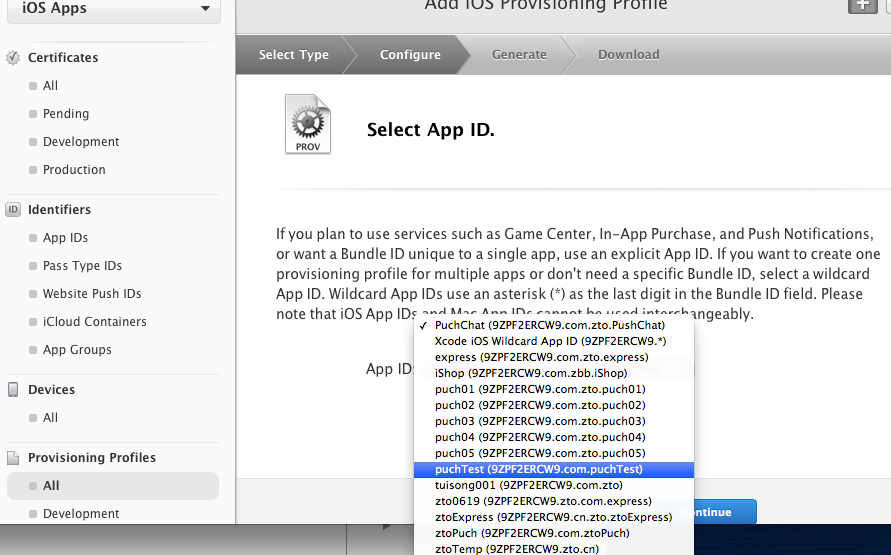Choose puch02 app ID option
The width and height of the screenshot is (891, 555).
[x=553, y=405]
